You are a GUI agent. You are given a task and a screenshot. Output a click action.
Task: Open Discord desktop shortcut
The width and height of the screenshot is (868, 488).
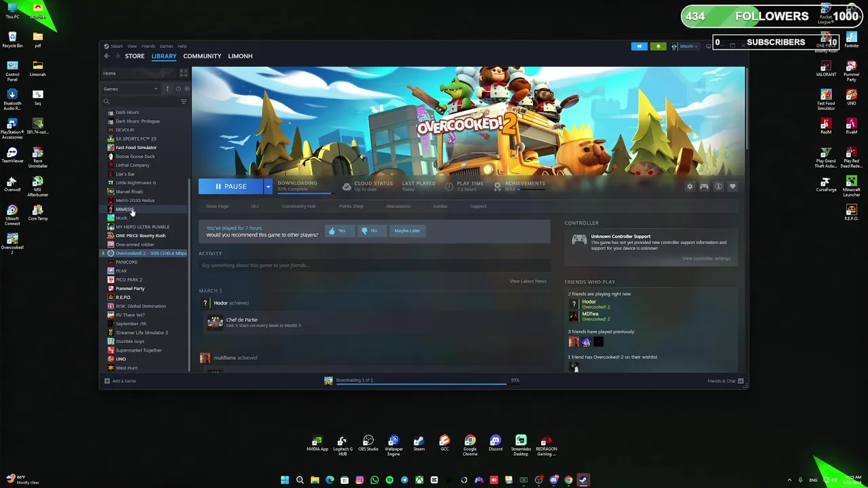[495, 445]
